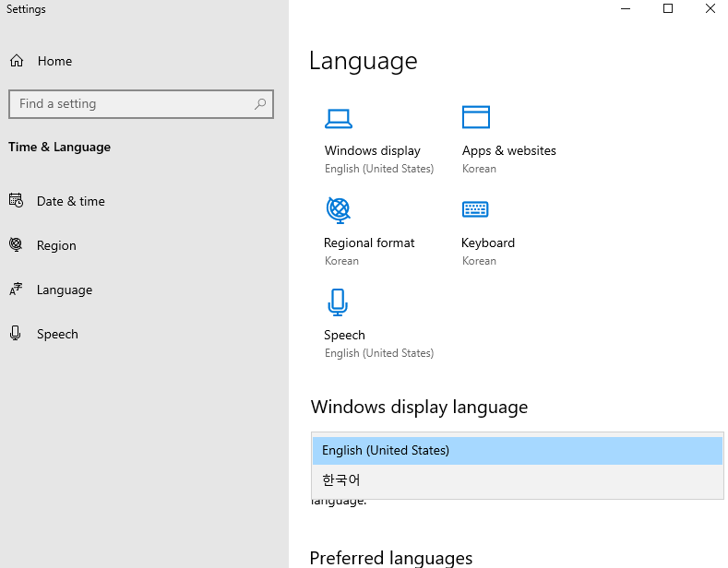The height and width of the screenshot is (568, 728).
Task: Click the Speech tile label
Action: coord(344,335)
